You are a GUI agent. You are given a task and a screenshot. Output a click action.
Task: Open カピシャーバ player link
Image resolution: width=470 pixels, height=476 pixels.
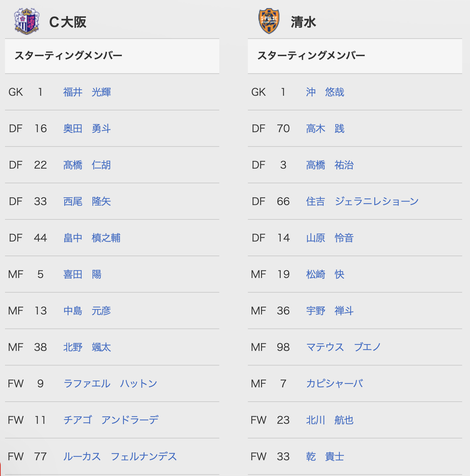[x=335, y=384]
